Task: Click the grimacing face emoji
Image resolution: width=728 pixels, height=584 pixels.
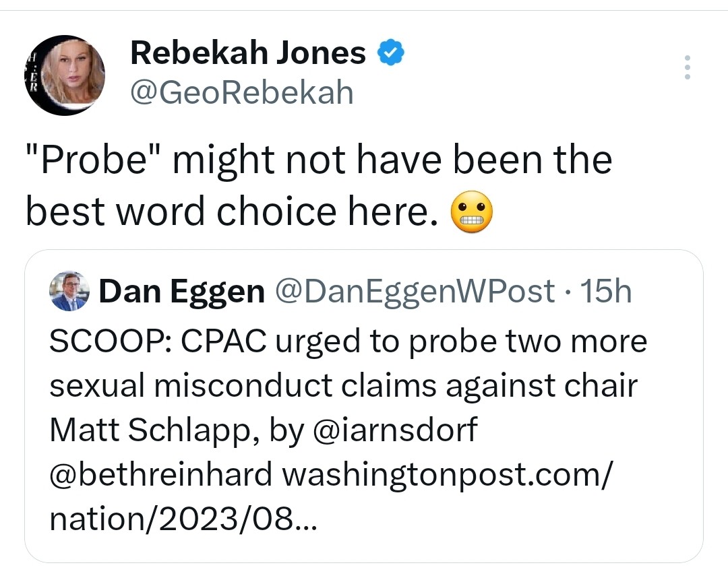Action: [472, 212]
